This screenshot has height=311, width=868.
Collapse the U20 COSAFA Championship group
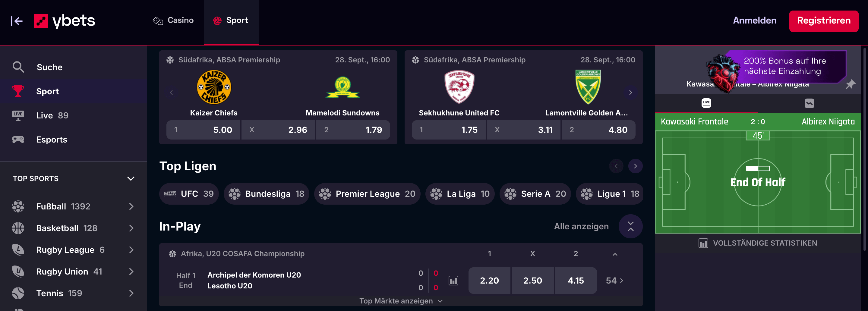point(615,254)
